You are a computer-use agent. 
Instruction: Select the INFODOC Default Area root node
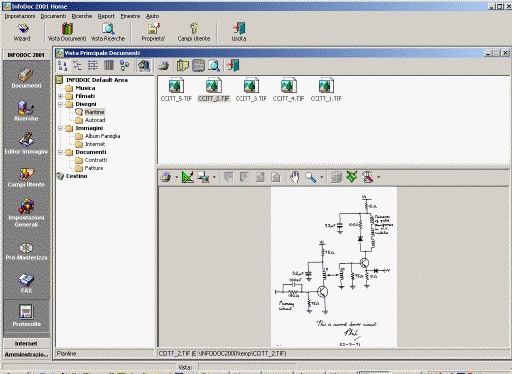click(x=97, y=80)
